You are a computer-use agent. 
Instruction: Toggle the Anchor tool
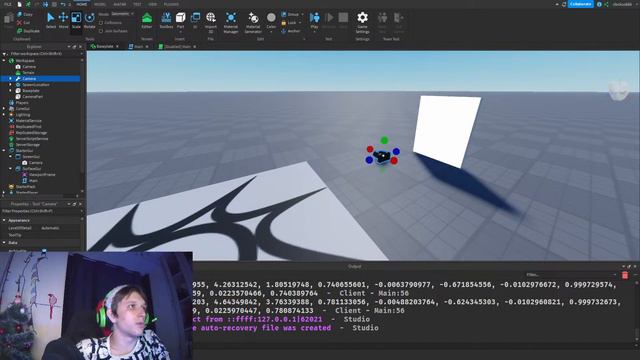tap(291, 31)
